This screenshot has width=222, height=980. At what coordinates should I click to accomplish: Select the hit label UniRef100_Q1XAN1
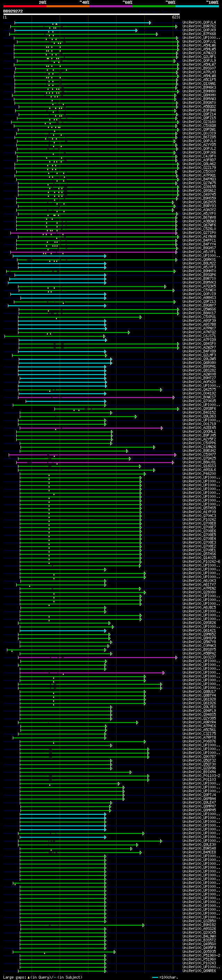click(x=199, y=84)
